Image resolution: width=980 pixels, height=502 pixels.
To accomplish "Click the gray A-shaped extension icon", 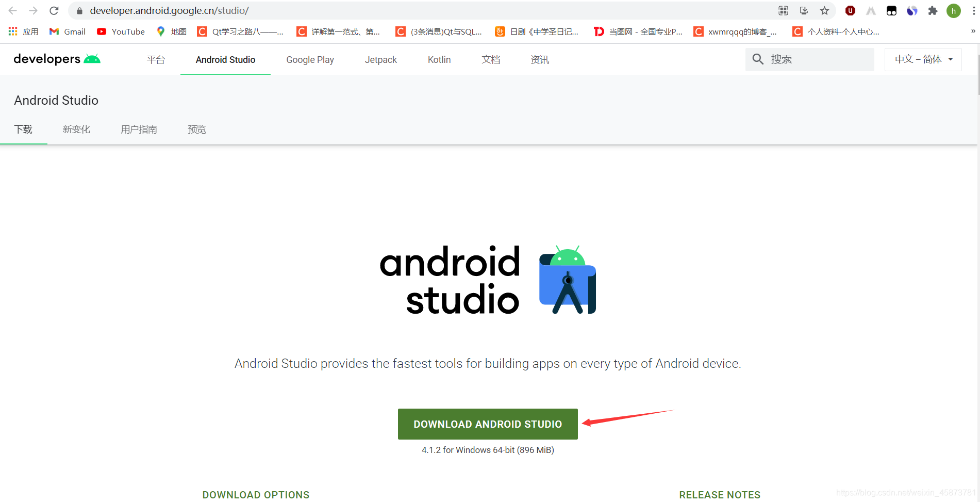I will click(x=871, y=10).
